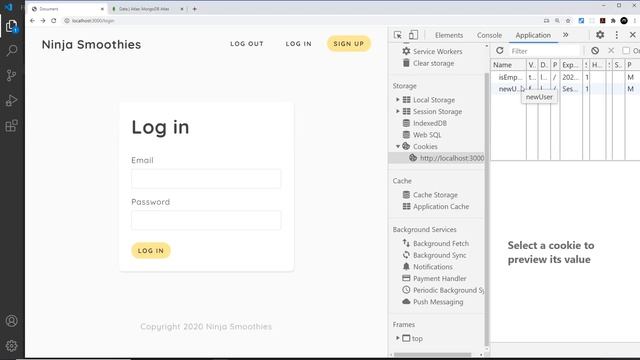The width and height of the screenshot is (640, 360).
Task: Open the VS Code Explorer icon
Action: [11, 26]
